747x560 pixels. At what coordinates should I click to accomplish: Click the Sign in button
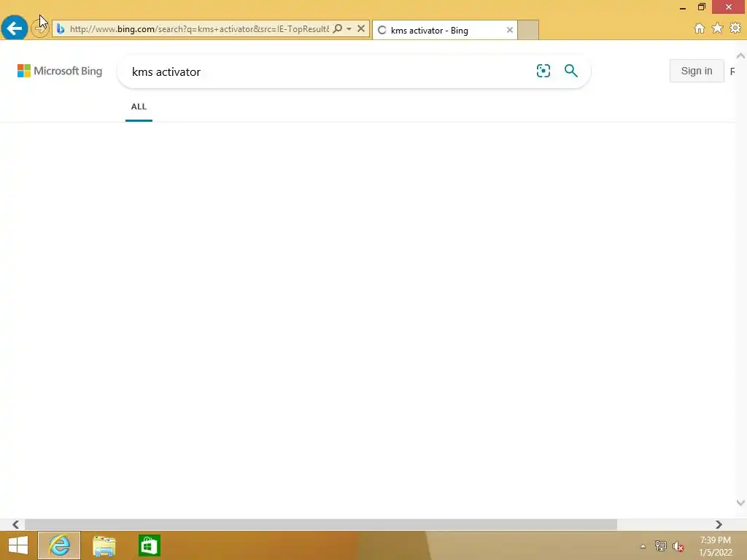click(697, 71)
